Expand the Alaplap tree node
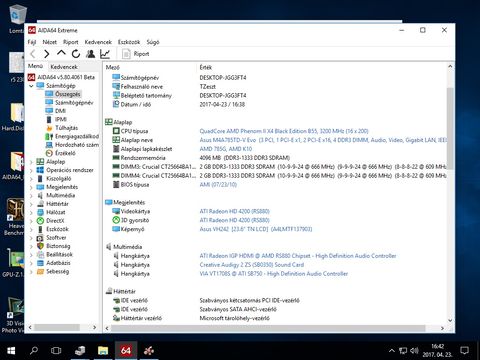This screenshot has height=360, width=480. coord(31,162)
